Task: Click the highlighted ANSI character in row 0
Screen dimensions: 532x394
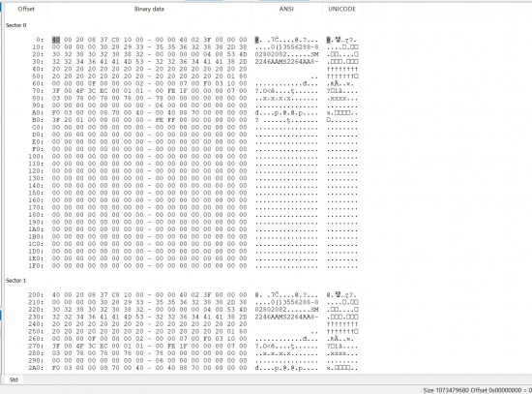Action: coord(257,40)
